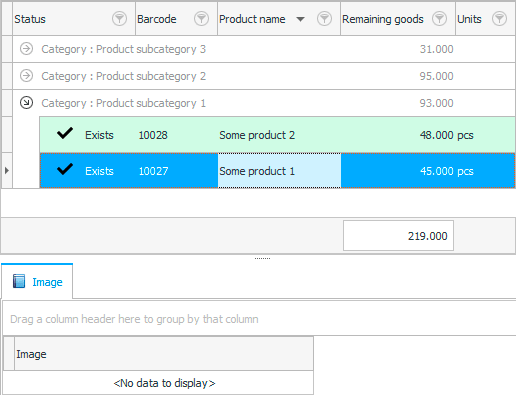Viewport: 516px width, 395px height.
Task: Expand Product subcategory 2 group
Action: click(26, 76)
